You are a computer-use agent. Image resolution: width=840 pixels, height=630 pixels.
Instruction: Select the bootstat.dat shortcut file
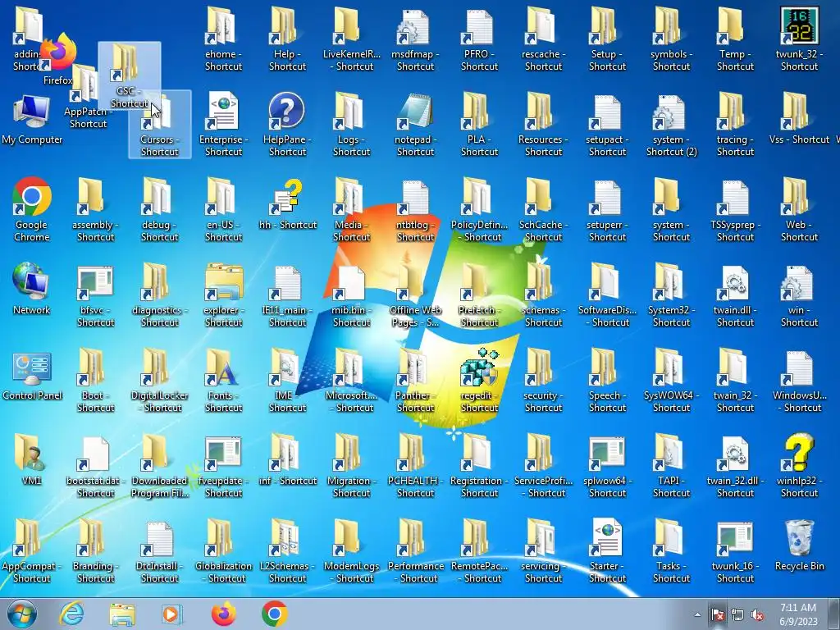[95, 466]
